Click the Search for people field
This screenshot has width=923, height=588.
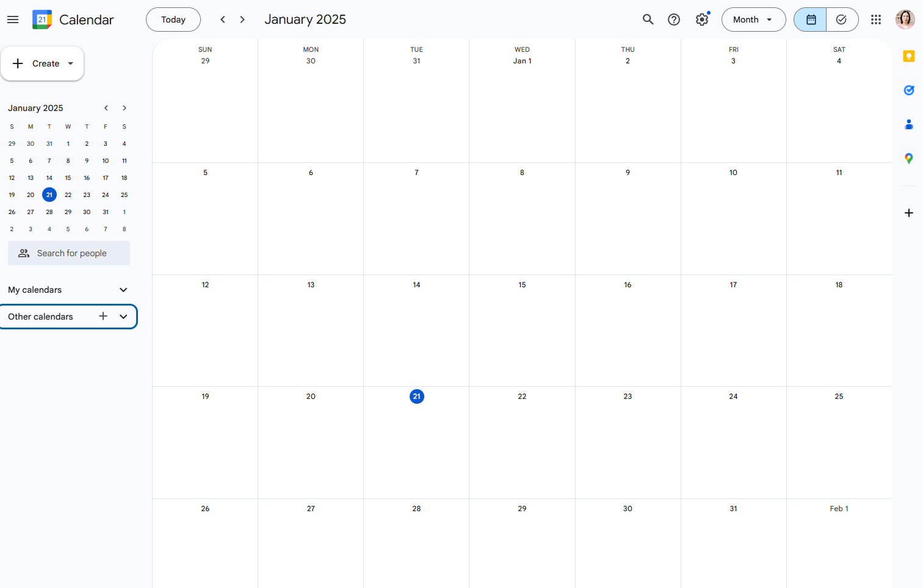pos(68,253)
